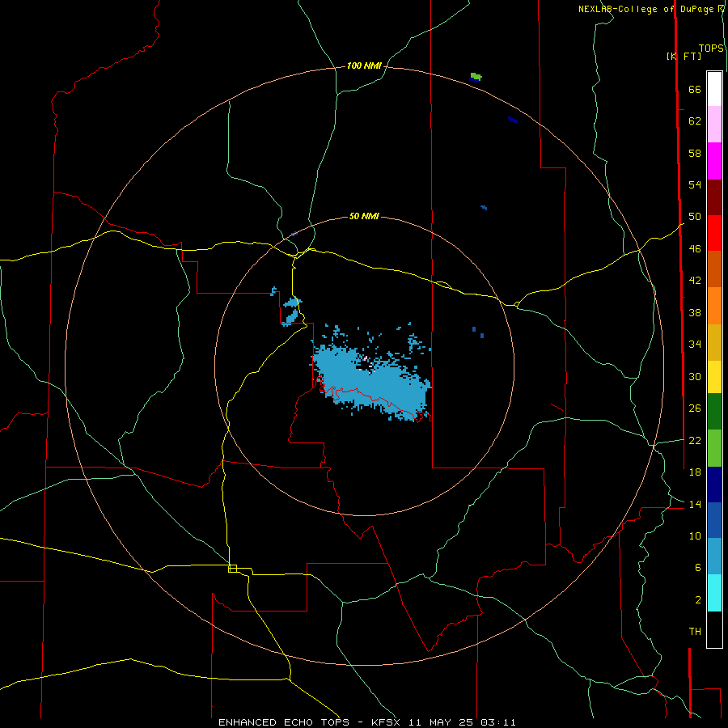Click the 'NEXLAB-College of DuPage' credit text
728x728 pixels.
[645, 9]
